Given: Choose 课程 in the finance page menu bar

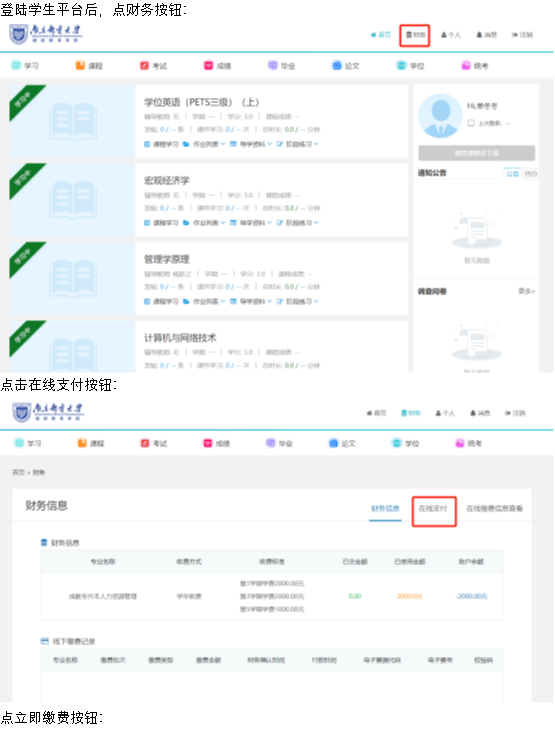Looking at the screenshot, I should [x=91, y=443].
